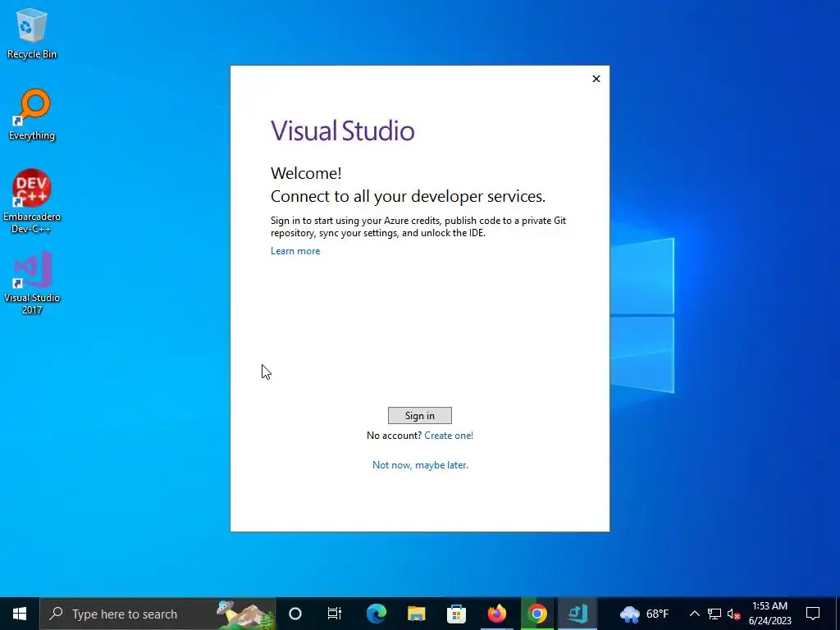The image size is (840, 630).
Task: Show hidden system tray icons
Action: pyautogui.click(x=694, y=614)
